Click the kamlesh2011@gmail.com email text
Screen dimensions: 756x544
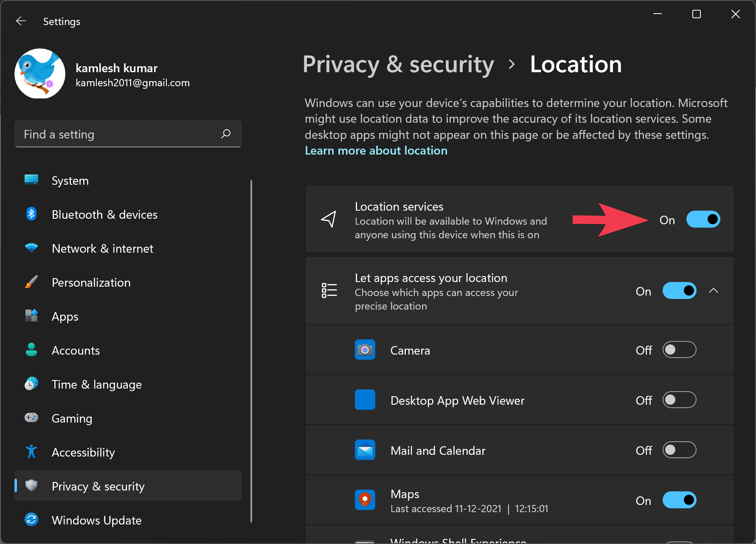(132, 83)
